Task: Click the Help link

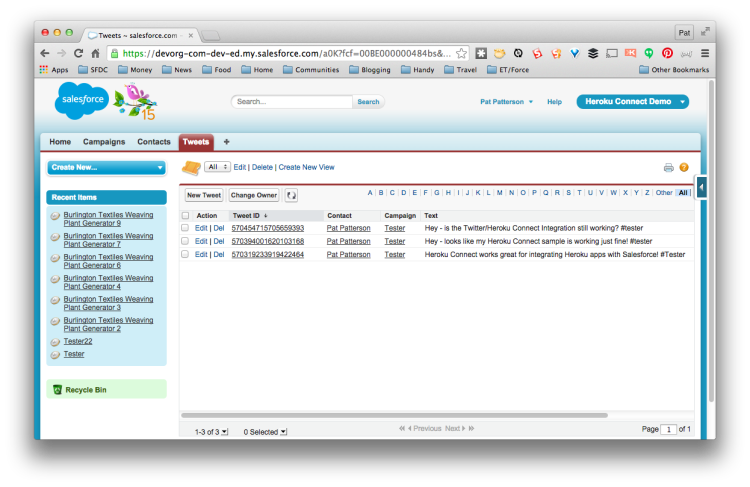Action: [x=554, y=102]
